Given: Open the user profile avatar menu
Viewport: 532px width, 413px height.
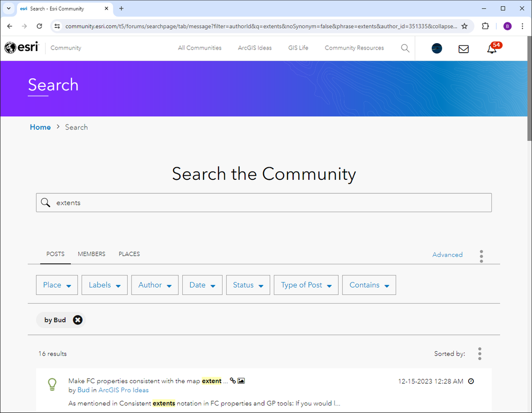Looking at the screenshot, I should click(x=437, y=48).
